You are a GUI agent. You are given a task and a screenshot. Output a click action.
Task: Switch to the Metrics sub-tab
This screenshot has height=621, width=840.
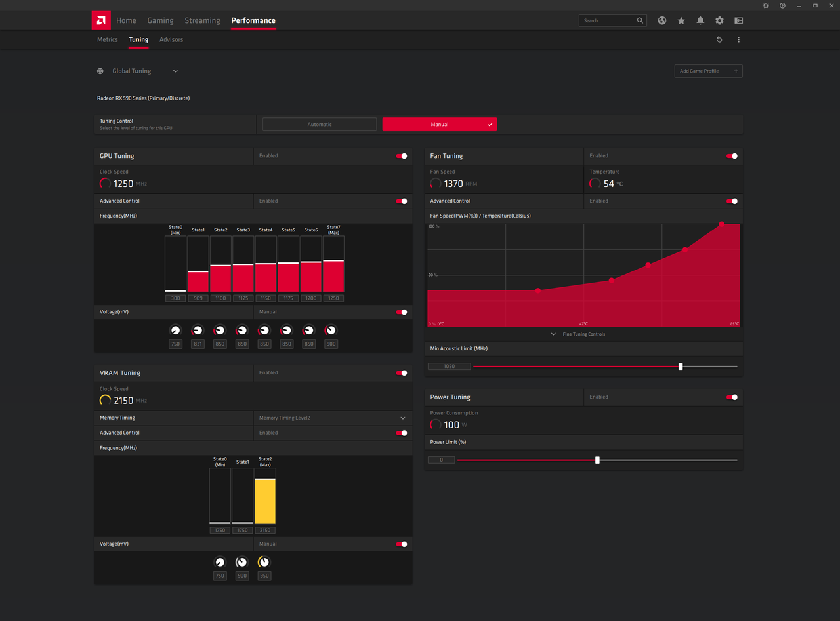click(108, 39)
